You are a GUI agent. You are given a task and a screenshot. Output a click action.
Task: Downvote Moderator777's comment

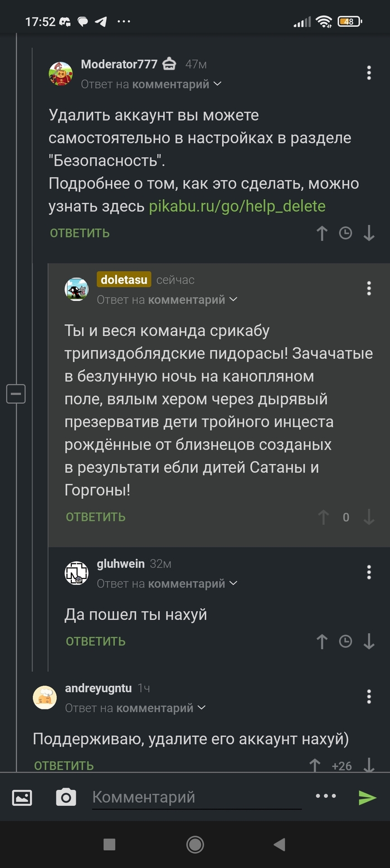point(369,233)
